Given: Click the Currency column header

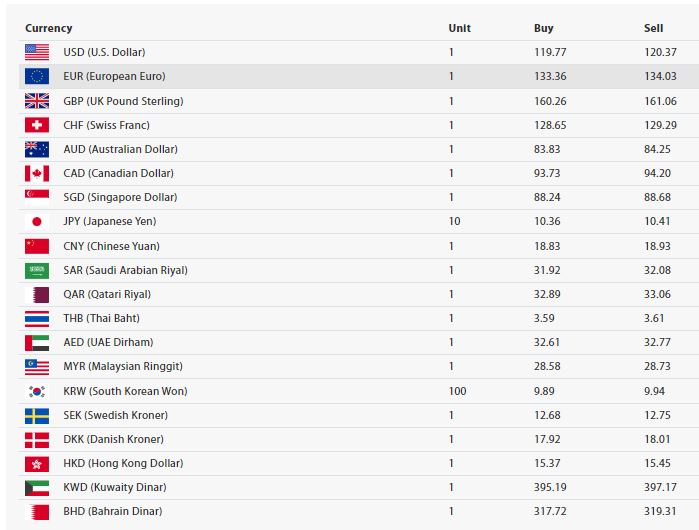Looking at the screenshot, I should (49, 28).
